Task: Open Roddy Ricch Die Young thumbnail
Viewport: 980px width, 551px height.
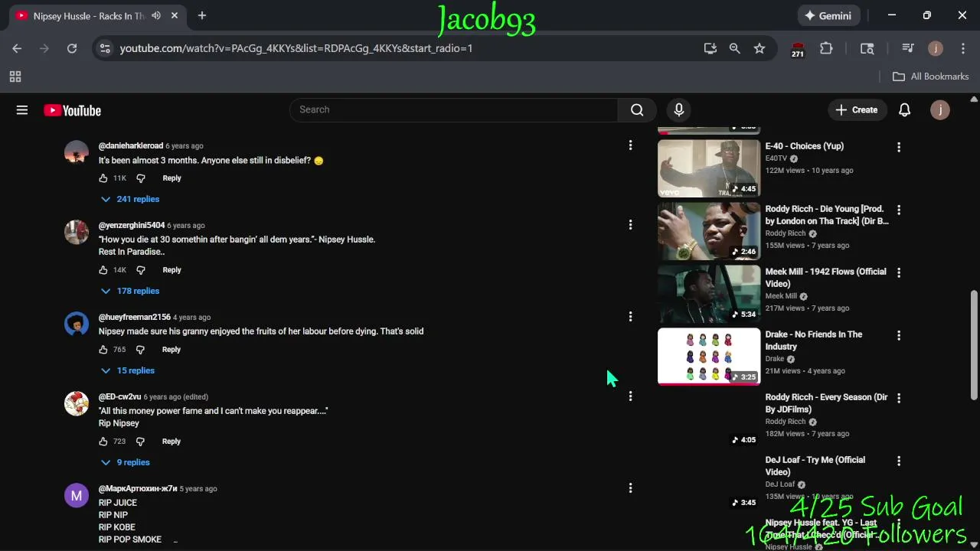Action: click(x=709, y=231)
